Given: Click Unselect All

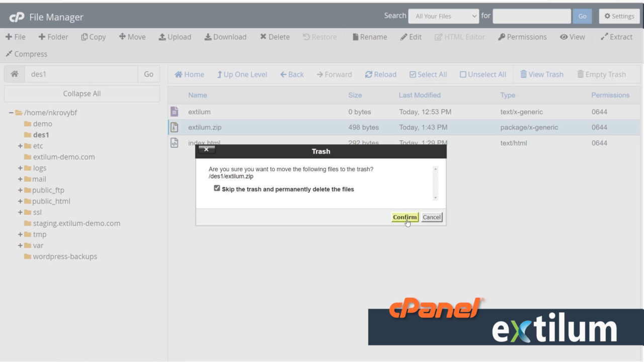Looking at the screenshot, I should click(x=482, y=74).
